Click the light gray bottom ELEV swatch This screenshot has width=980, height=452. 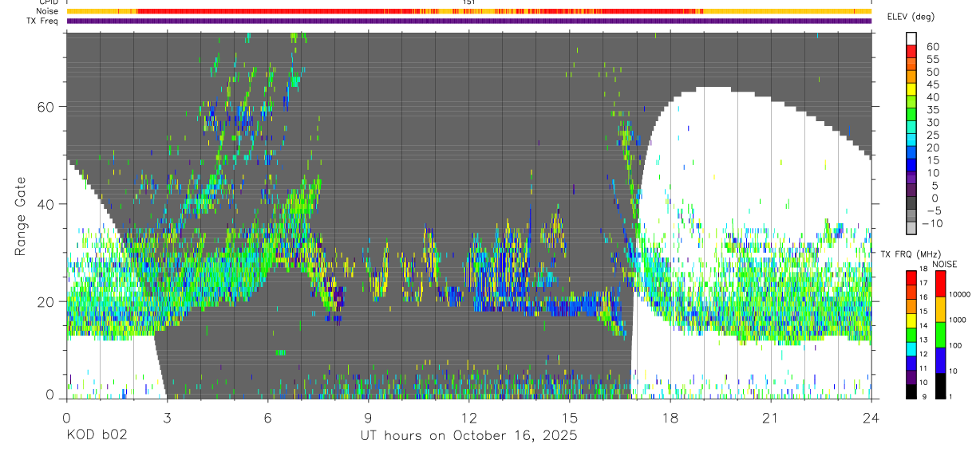tap(911, 228)
